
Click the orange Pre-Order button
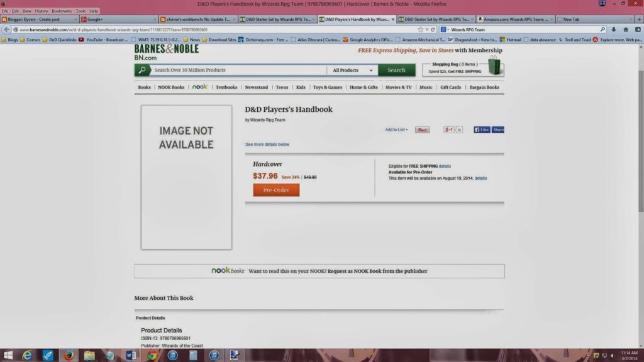coord(276,190)
